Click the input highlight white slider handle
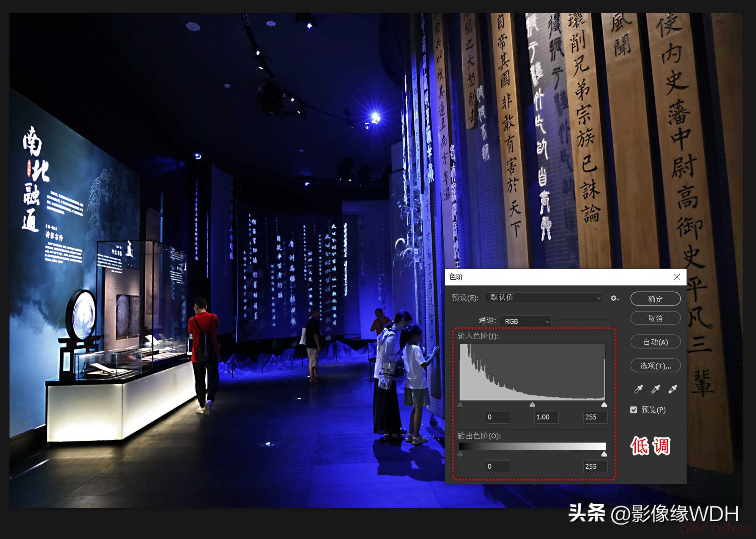Viewport: 756px width, 539px height. coord(604,405)
